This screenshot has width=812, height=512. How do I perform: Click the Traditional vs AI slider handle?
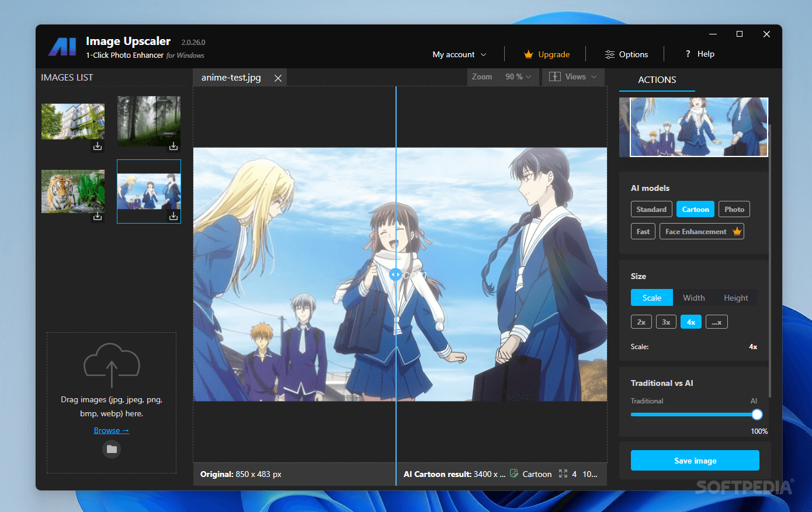(x=757, y=415)
